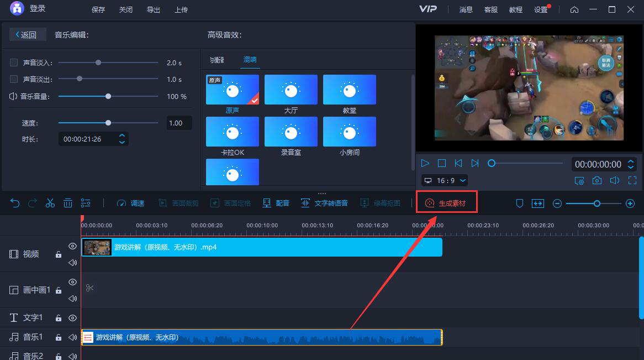
Task: Open 客服 customer service
Action: (491, 9)
